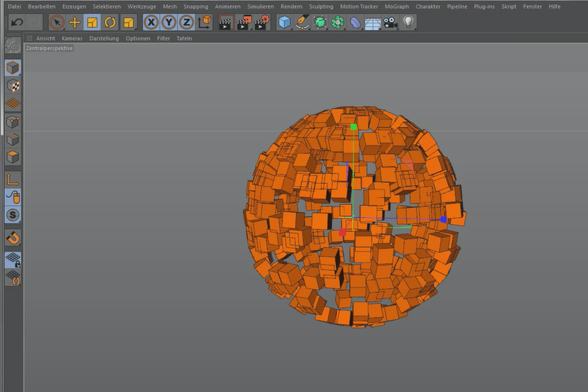Toggle the Y axis lock
This screenshot has width=588, height=392.
169,23
